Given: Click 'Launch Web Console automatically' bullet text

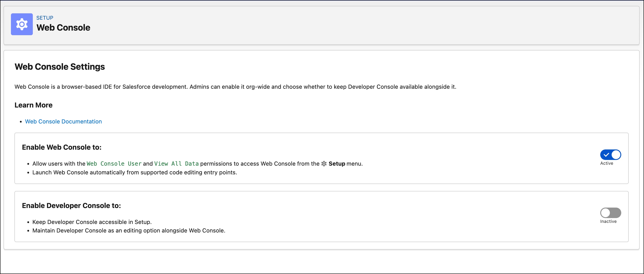Looking at the screenshot, I should 135,172.
